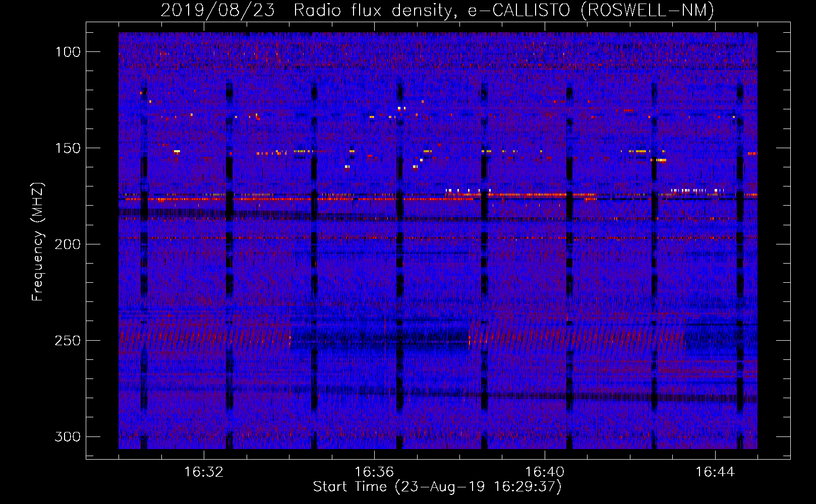Viewport: 816px width, 504px height.
Task: Click the 200 frequency tick label
Action: (x=68, y=244)
